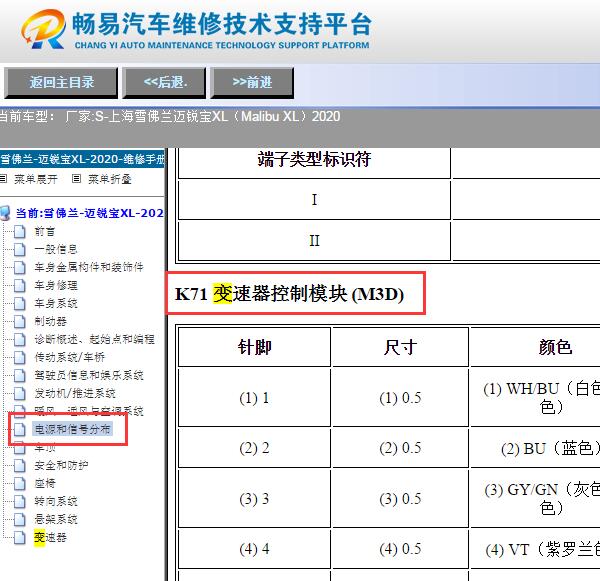This screenshot has height=581, width=600.
Task: Open 驾驶员信息和娱乐系统 section
Action: (89, 375)
